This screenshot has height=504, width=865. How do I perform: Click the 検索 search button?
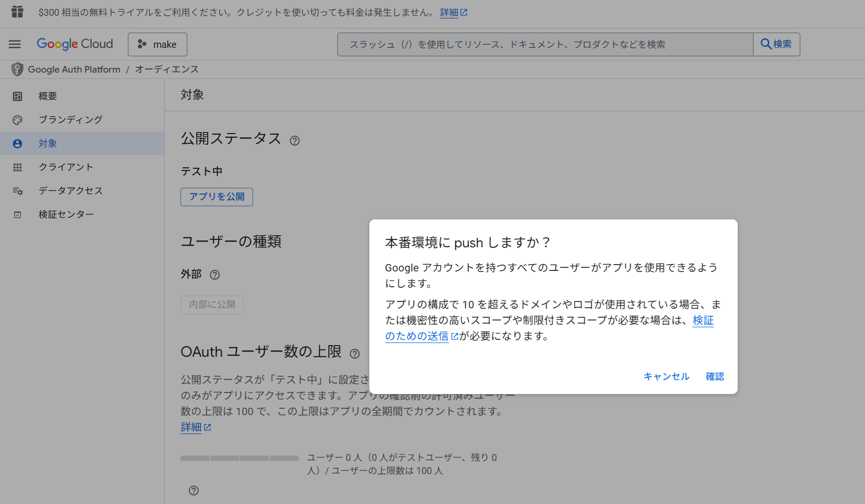777,44
